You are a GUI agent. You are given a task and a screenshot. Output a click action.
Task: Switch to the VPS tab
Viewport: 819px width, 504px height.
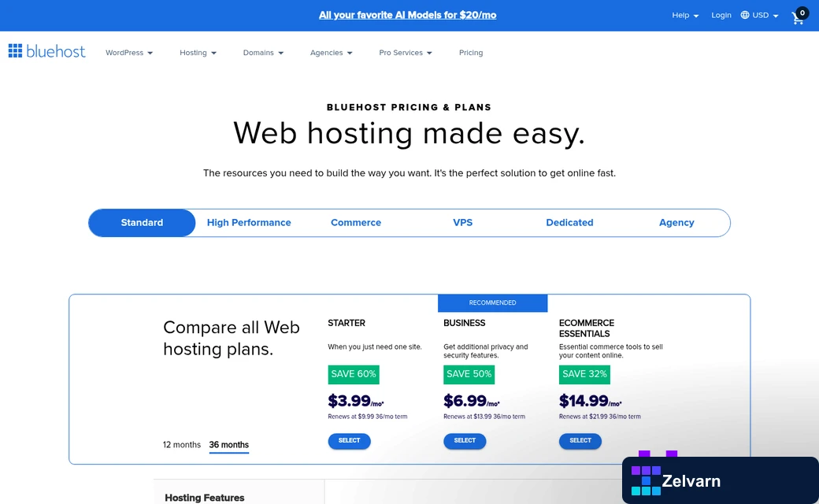(x=462, y=223)
